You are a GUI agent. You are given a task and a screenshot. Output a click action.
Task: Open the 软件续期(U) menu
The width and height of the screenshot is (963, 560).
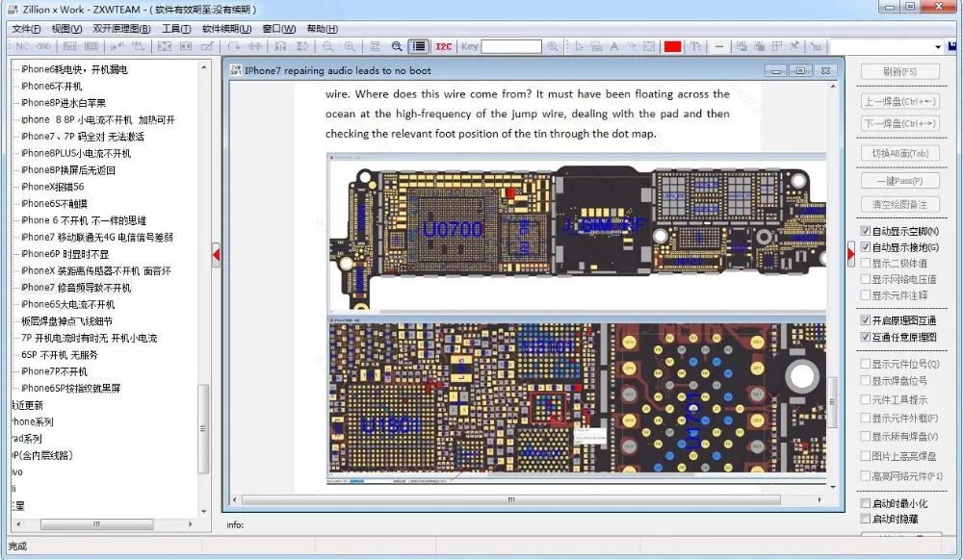coord(226,29)
